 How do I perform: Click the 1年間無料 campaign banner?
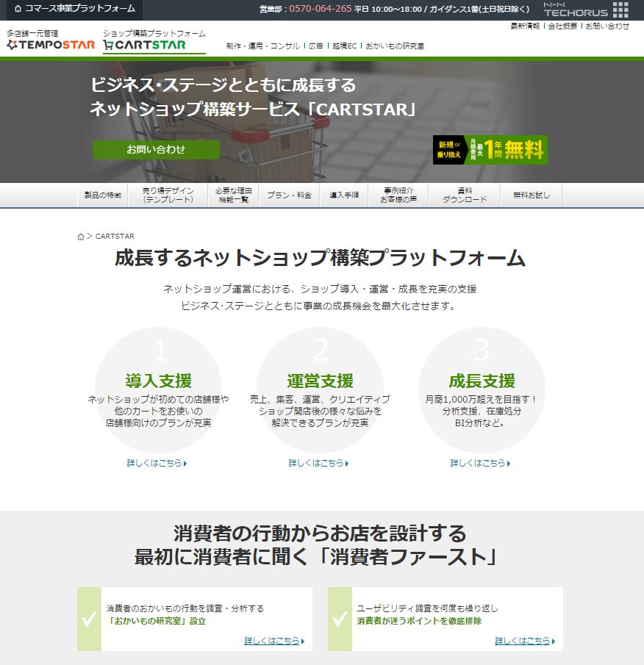pos(490,150)
